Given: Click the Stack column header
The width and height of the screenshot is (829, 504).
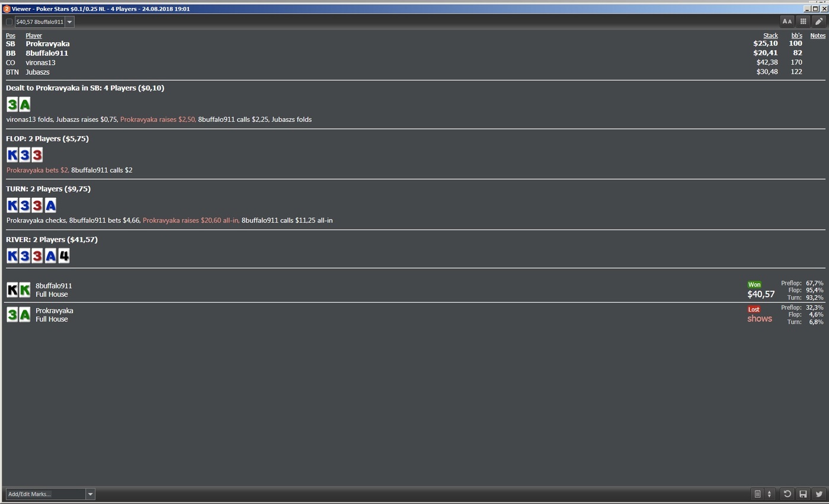Looking at the screenshot, I should click(770, 36).
